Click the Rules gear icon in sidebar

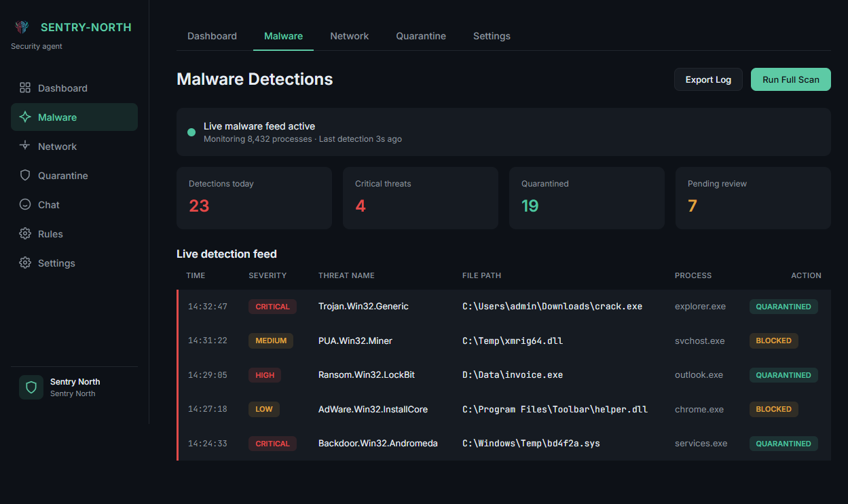click(25, 233)
